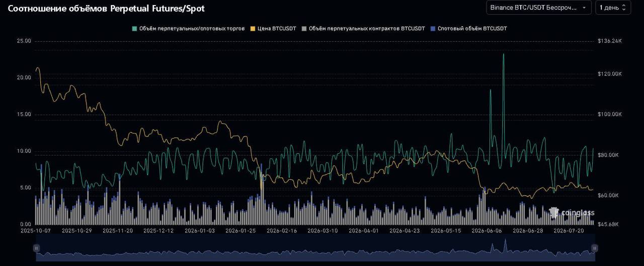Screen dimensions: 644x266
Task: Click the '2025-11-20' date label
Action: tap(117, 230)
